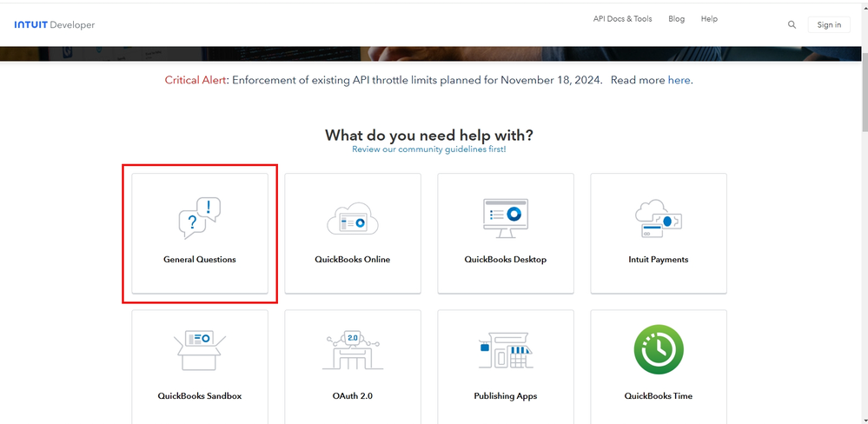Select the Intuit Payments label

pyautogui.click(x=659, y=259)
